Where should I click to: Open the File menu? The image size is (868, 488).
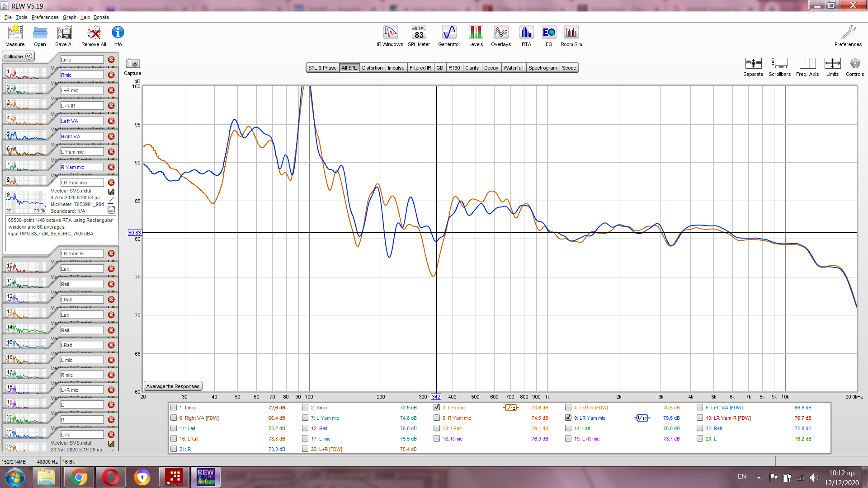(x=8, y=17)
